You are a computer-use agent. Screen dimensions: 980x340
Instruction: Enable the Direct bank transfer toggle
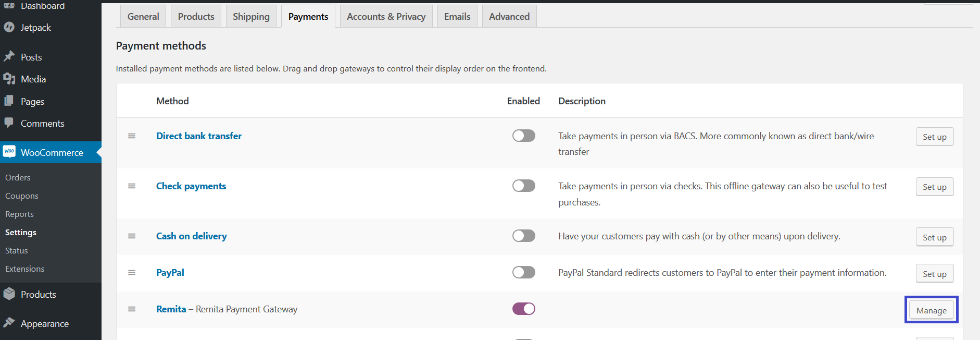click(x=523, y=136)
